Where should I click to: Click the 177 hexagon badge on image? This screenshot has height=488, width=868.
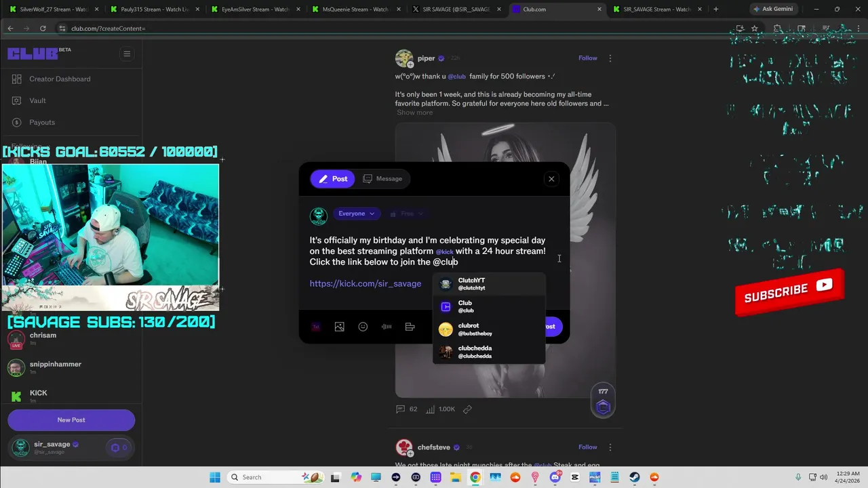(x=603, y=401)
